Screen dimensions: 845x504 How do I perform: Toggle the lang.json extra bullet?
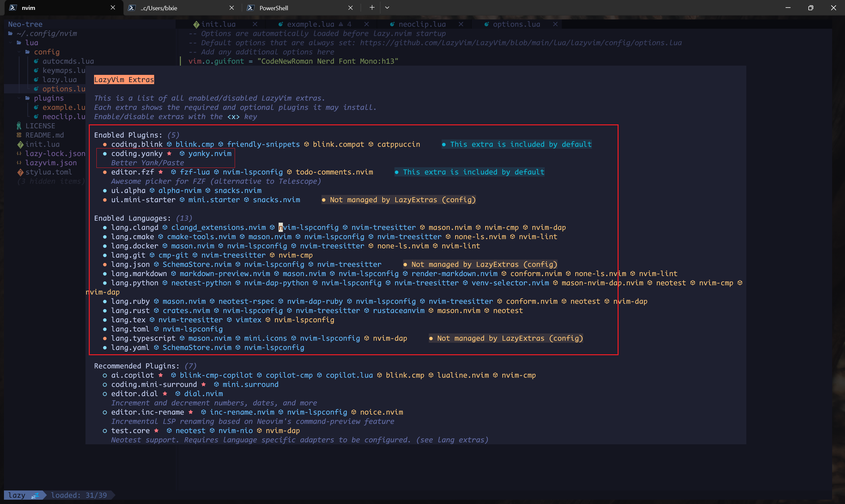[x=105, y=265]
